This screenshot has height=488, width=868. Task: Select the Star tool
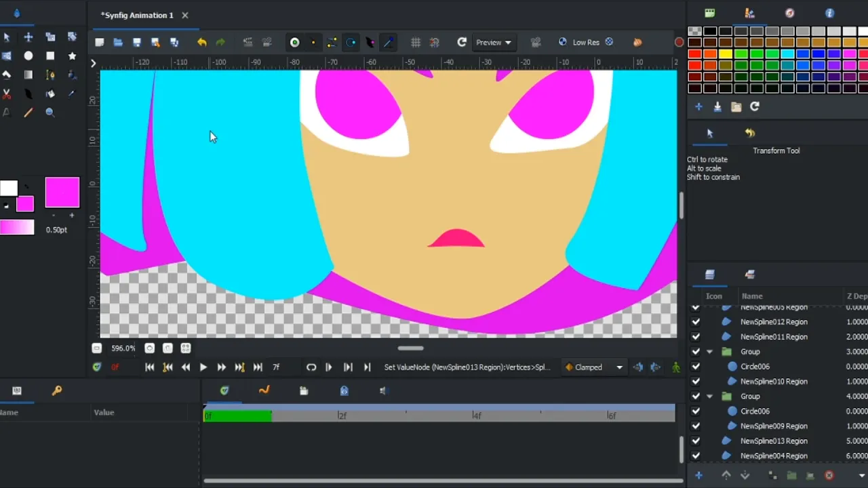tap(72, 56)
